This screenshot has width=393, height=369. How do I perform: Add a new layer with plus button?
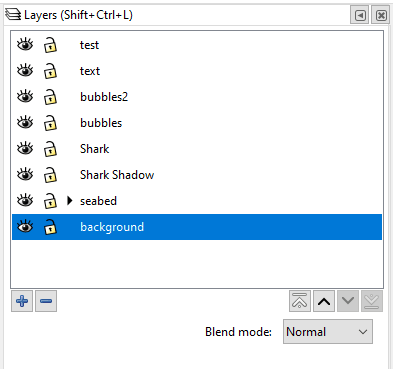[22, 301]
